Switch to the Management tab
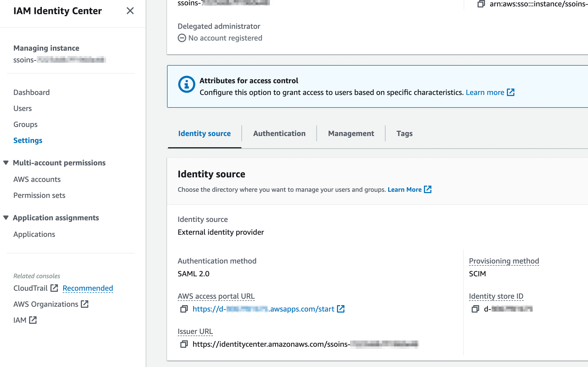Viewport: 588px width, 367px height. pos(351,133)
